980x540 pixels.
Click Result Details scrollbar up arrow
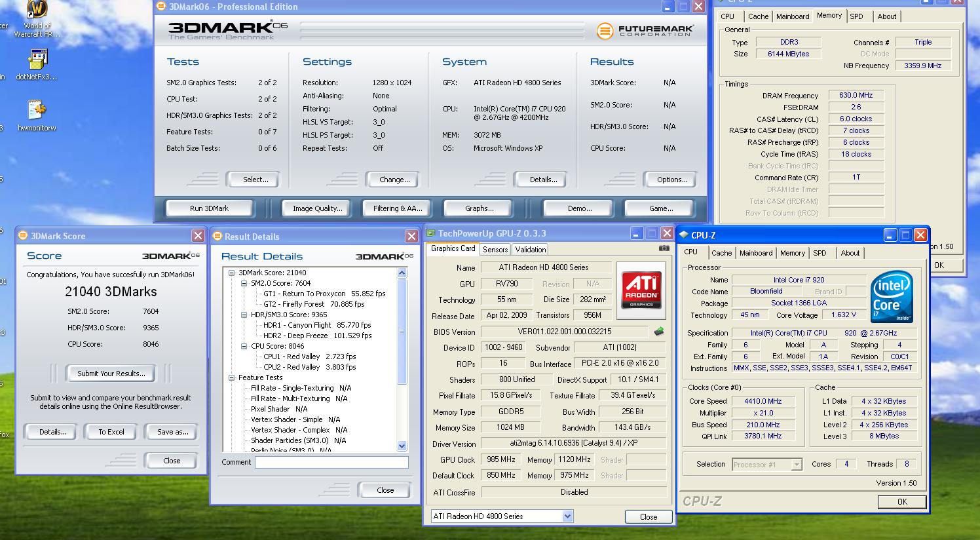402,273
